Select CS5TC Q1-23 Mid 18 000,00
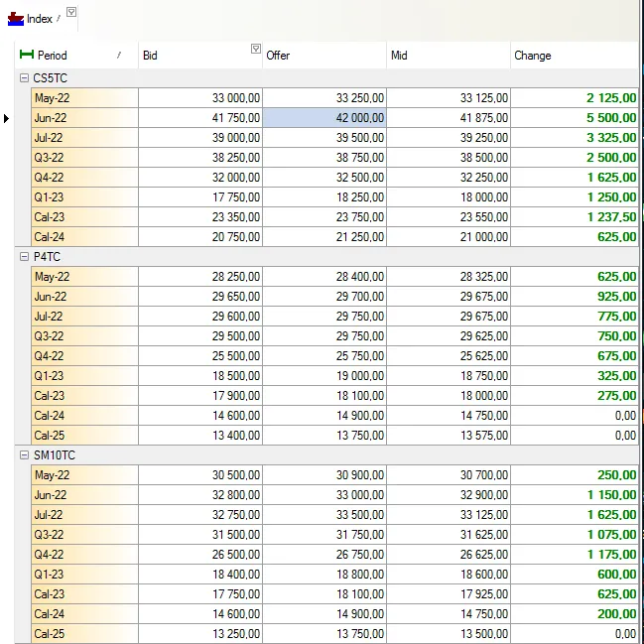Screen dimensions: 644x644 [x=449, y=197]
